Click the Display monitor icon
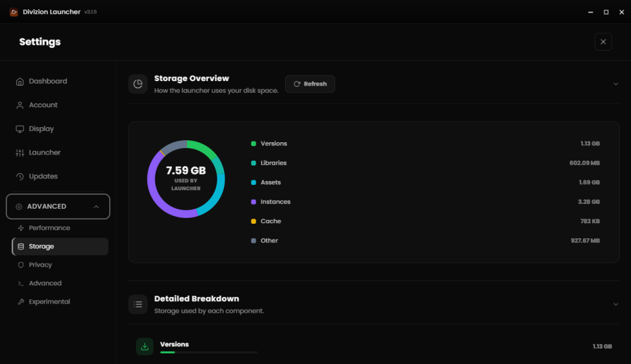The image size is (631, 364). tap(20, 129)
